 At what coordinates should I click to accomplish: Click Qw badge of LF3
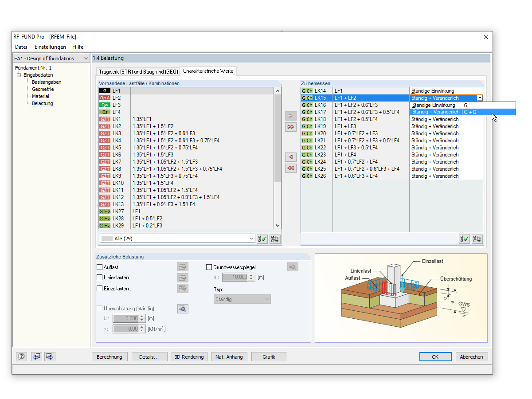105,105
